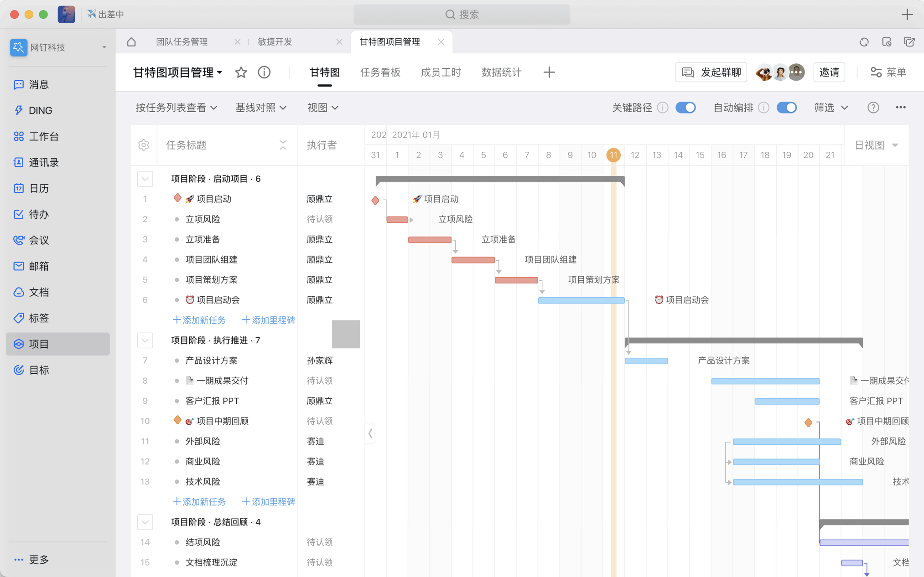
Task: Switch to the 敏捷开发 tab
Action: coord(275,41)
